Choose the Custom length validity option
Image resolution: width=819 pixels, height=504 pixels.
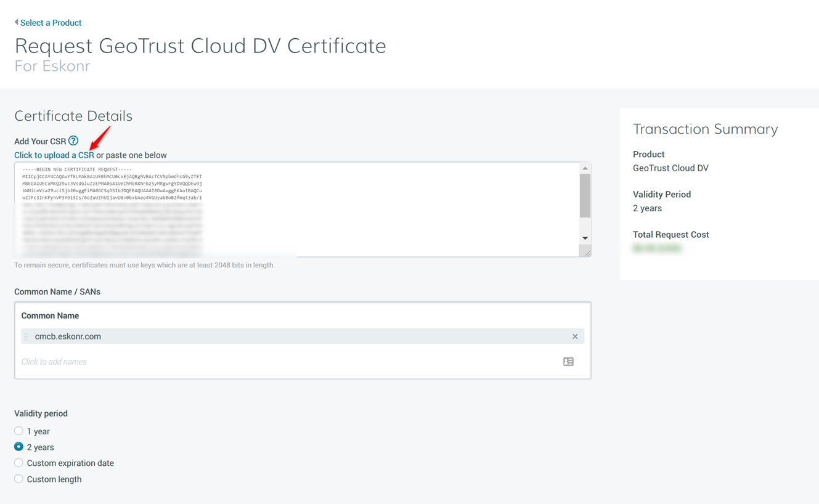pos(19,479)
